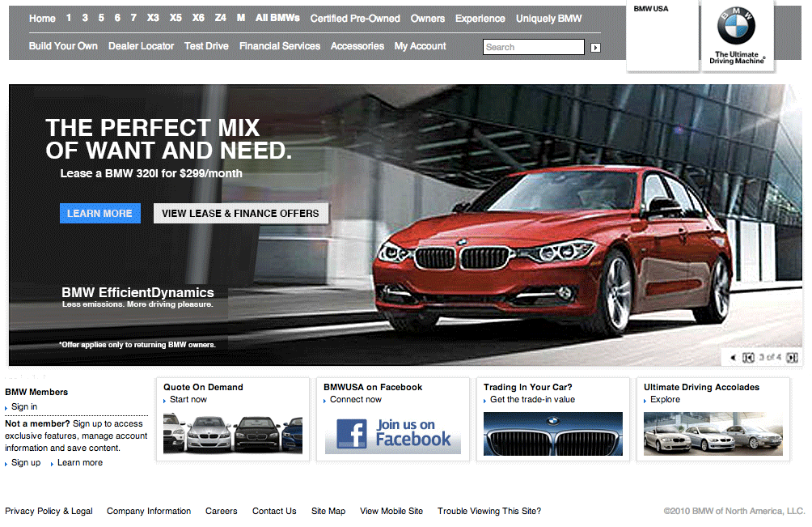This screenshot has height=527, width=812.
Task: Click the Ultimate Driving Accolades cars thumbnail
Action: pos(713,434)
